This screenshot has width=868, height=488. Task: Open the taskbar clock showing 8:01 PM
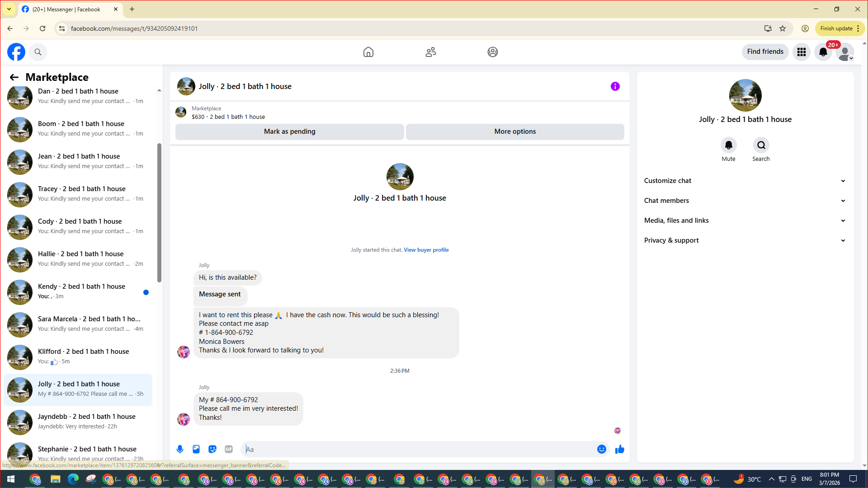(x=830, y=479)
